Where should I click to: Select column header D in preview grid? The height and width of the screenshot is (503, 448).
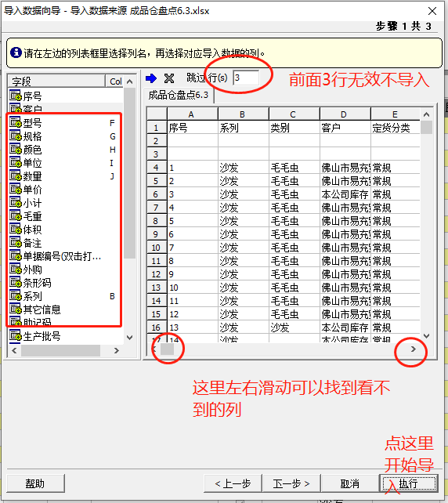pos(344,114)
